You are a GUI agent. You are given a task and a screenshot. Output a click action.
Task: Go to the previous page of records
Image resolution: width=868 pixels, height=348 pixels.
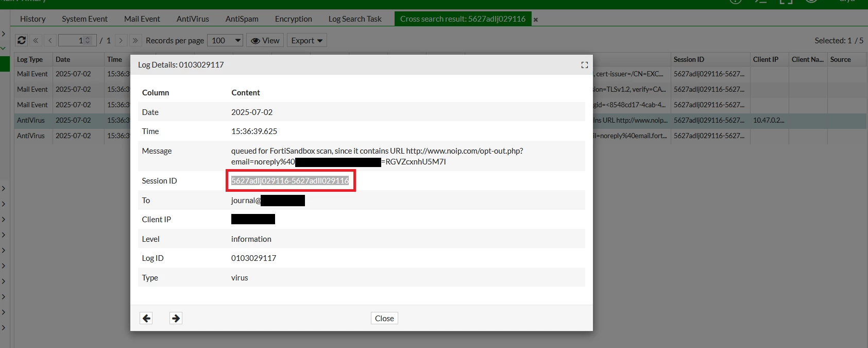tap(50, 40)
